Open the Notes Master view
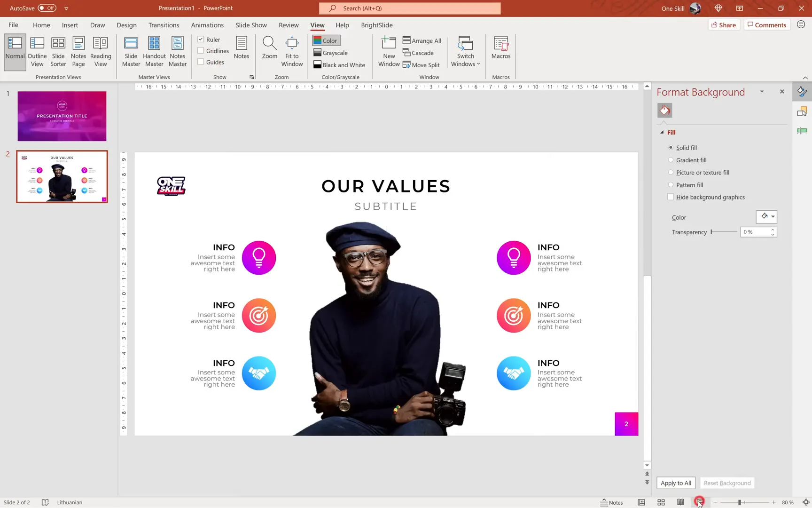Image resolution: width=812 pixels, height=508 pixels. [x=178, y=52]
